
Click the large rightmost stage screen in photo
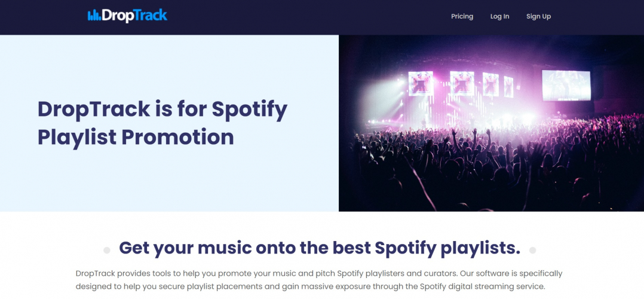pyautogui.click(x=566, y=86)
